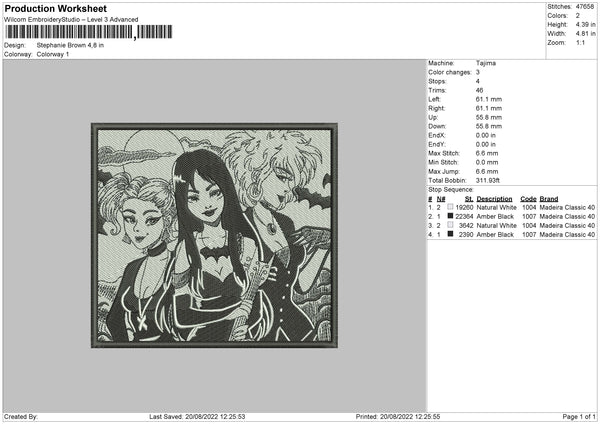Click 'Madeira Classic 40' in stop row 1

tap(567, 207)
